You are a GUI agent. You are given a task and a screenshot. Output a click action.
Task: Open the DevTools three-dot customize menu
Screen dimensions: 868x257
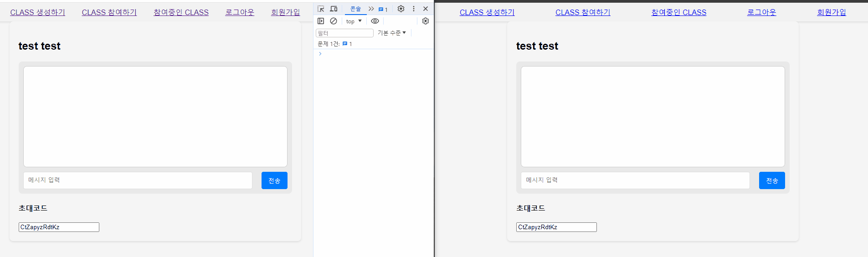(x=414, y=9)
